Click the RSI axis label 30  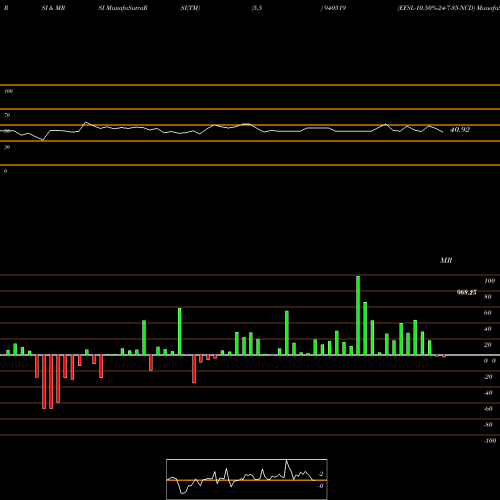coord(7,147)
